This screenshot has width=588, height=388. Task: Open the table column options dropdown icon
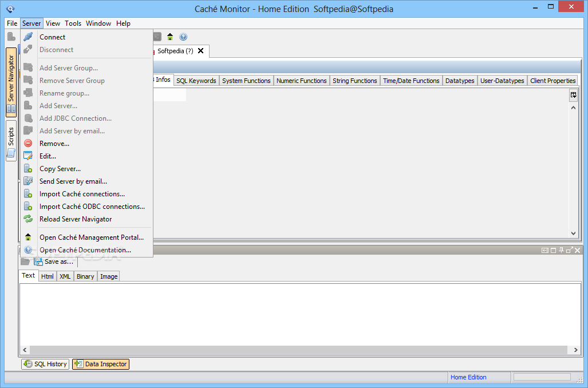point(573,95)
